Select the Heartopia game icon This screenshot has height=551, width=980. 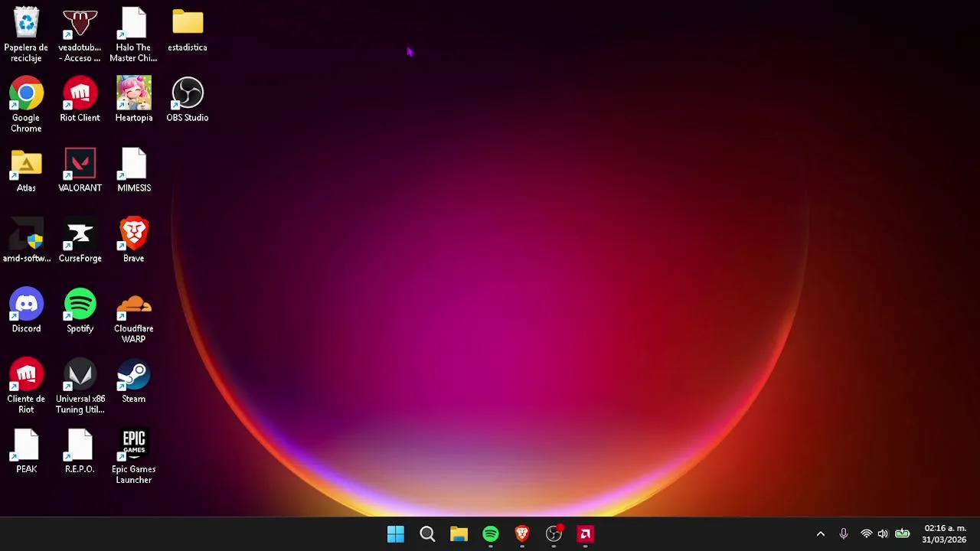(x=134, y=99)
